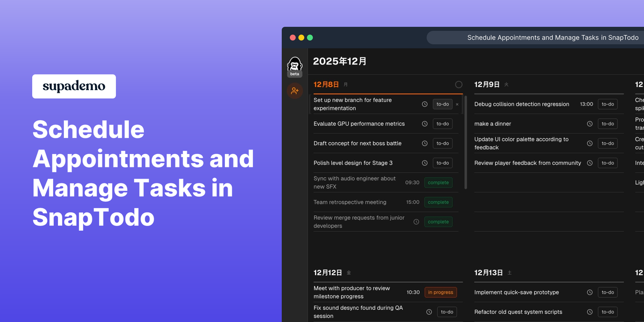Click to-do badge for Refactor old quest scripts

pyautogui.click(x=608, y=312)
